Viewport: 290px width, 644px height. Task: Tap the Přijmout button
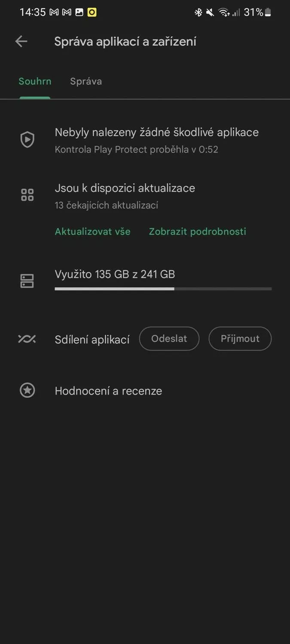click(x=240, y=339)
